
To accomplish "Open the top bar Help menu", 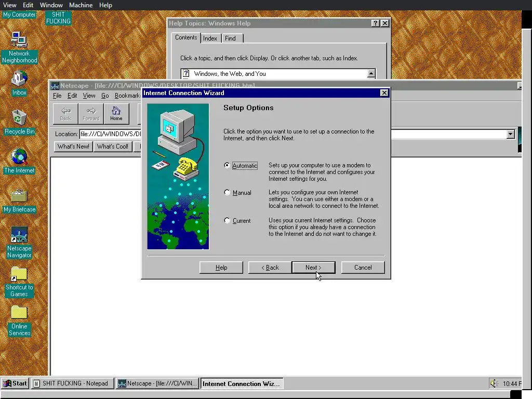I will [105, 5].
